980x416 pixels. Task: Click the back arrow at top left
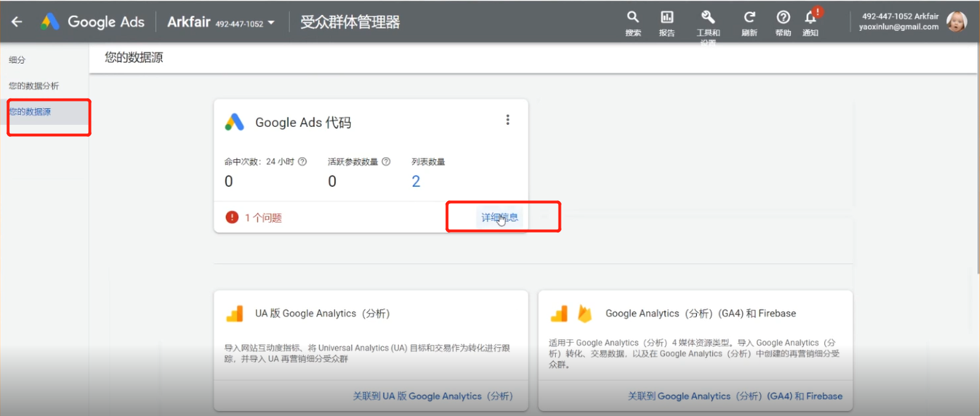(x=15, y=21)
